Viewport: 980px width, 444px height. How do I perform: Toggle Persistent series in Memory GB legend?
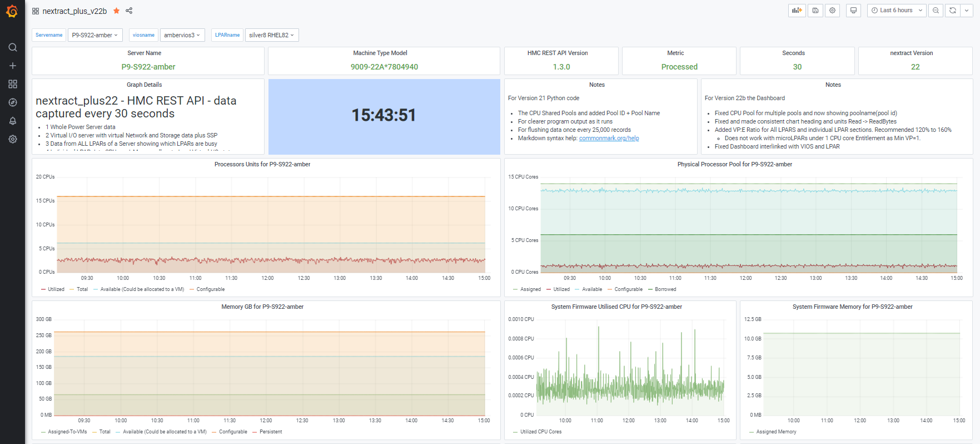tap(270, 432)
